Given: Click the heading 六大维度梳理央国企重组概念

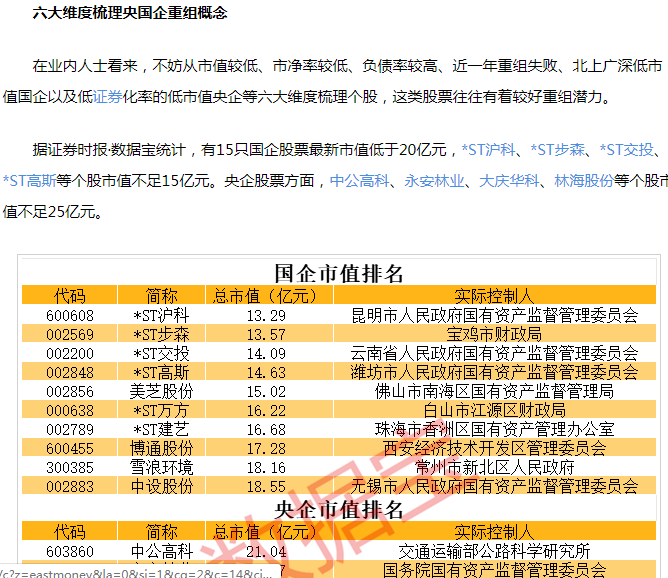Looking at the screenshot, I should coord(130,13).
